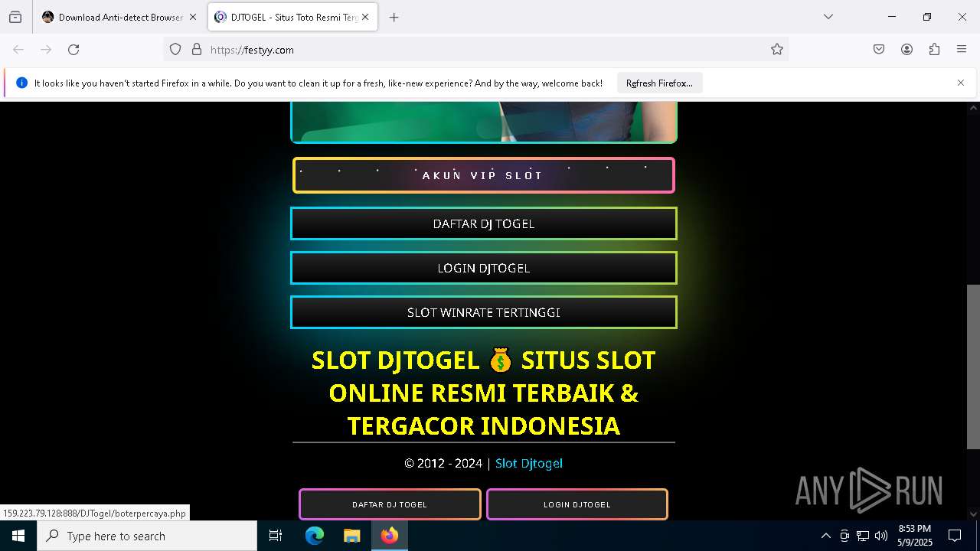
Task: Click the tray safely remove hardware icon
Action: (844, 536)
